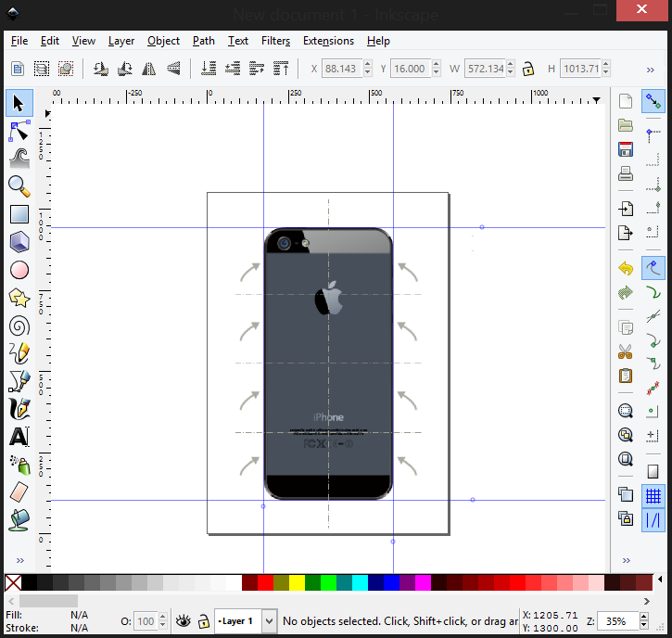Open the palette menu arrow
The width and height of the screenshot is (672, 638).
pos(660,580)
